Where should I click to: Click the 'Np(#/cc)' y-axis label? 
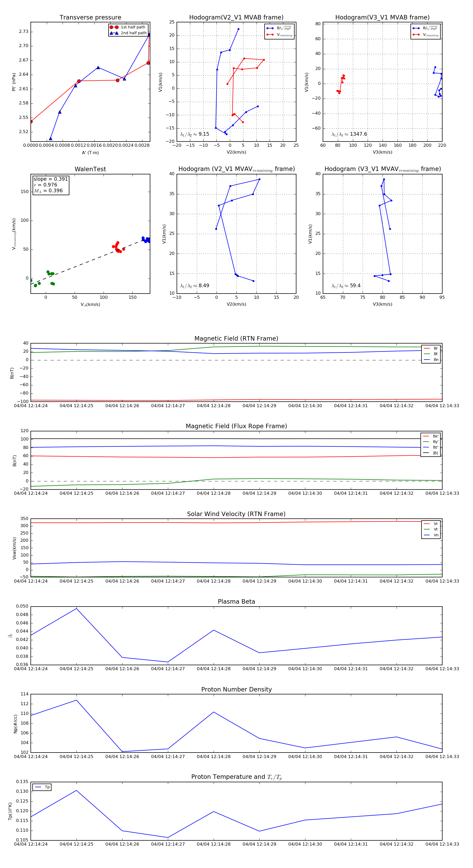[15, 723]
